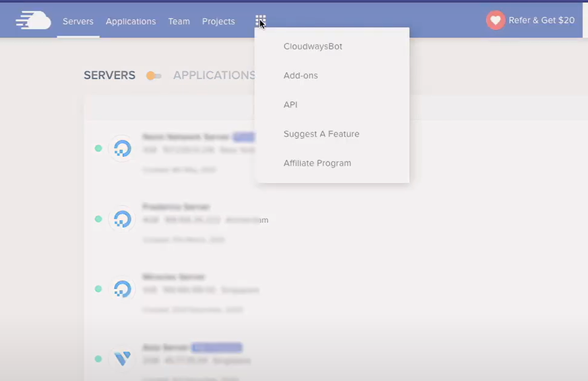Click the DigitalOcean icon of the Amsterdam server

coord(122,219)
